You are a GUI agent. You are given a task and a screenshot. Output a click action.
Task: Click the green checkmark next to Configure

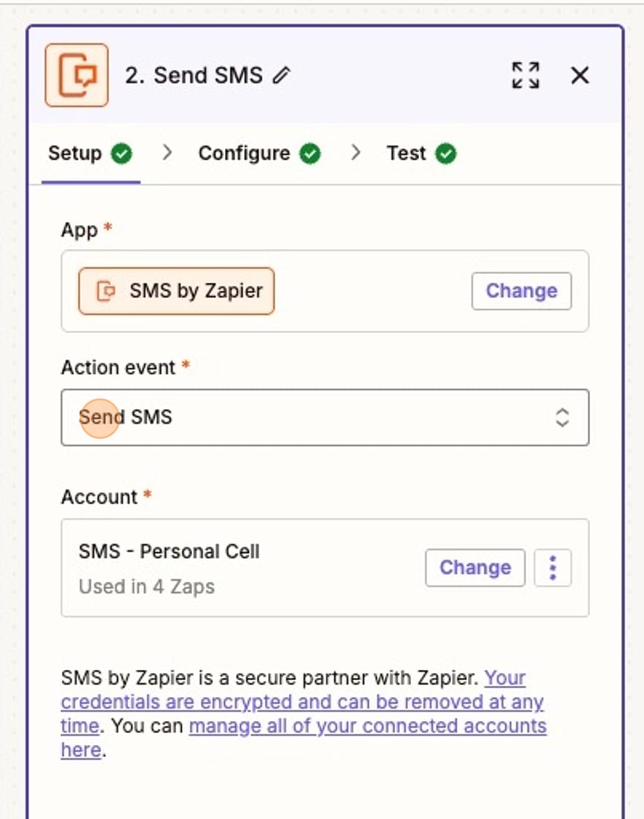[310, 153]
